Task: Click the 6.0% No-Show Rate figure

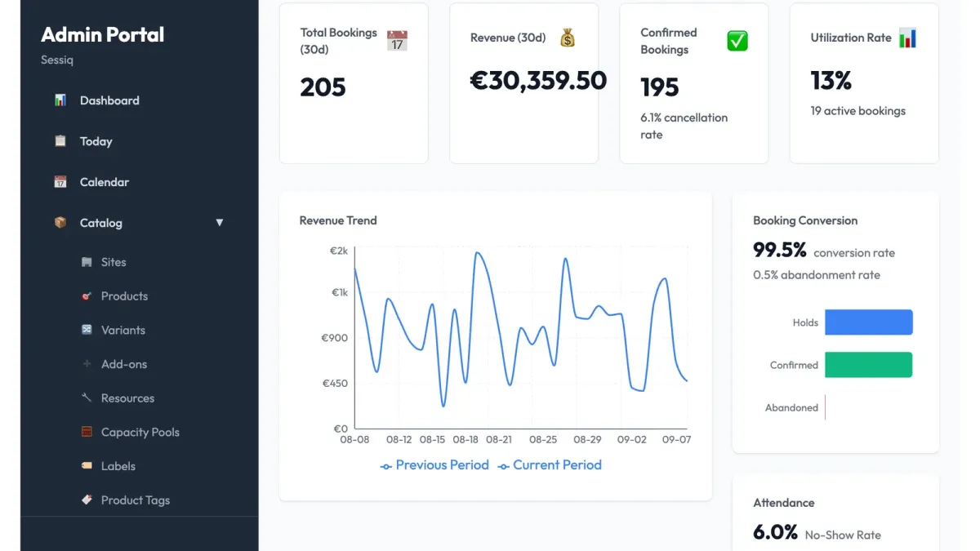Action: 775,532
